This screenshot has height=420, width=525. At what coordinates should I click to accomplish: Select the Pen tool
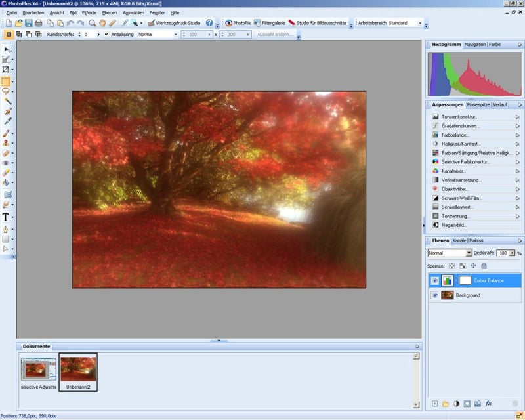tap(6, 229)
